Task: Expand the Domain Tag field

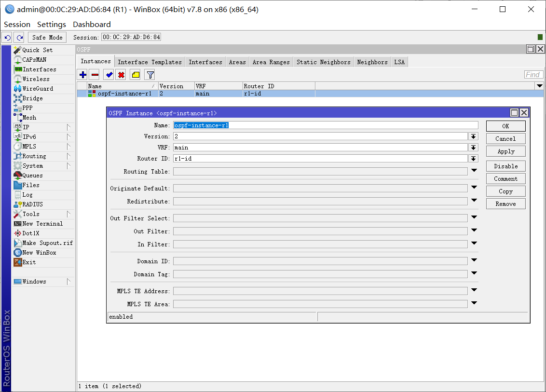Action: (x=474, y=273)
